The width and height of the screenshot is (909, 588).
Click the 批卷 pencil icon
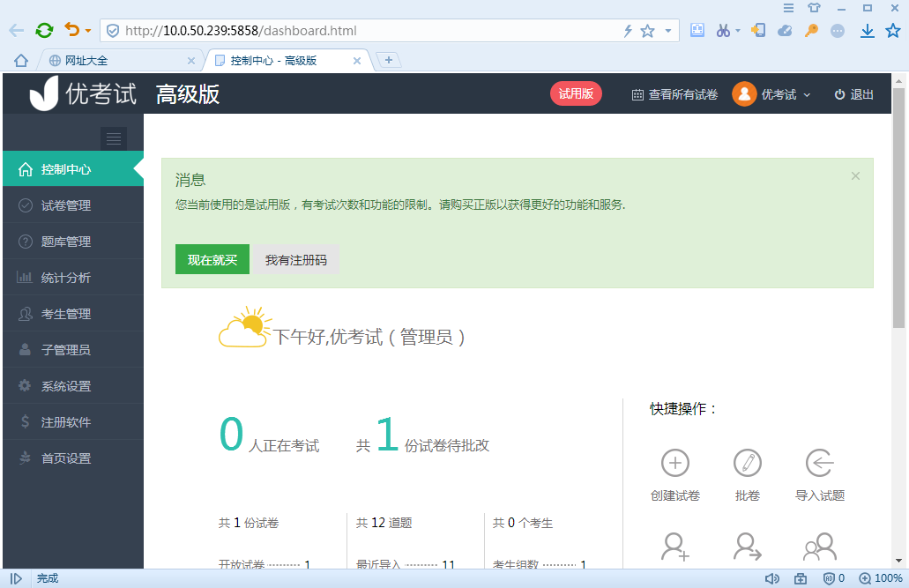[748, 463]
